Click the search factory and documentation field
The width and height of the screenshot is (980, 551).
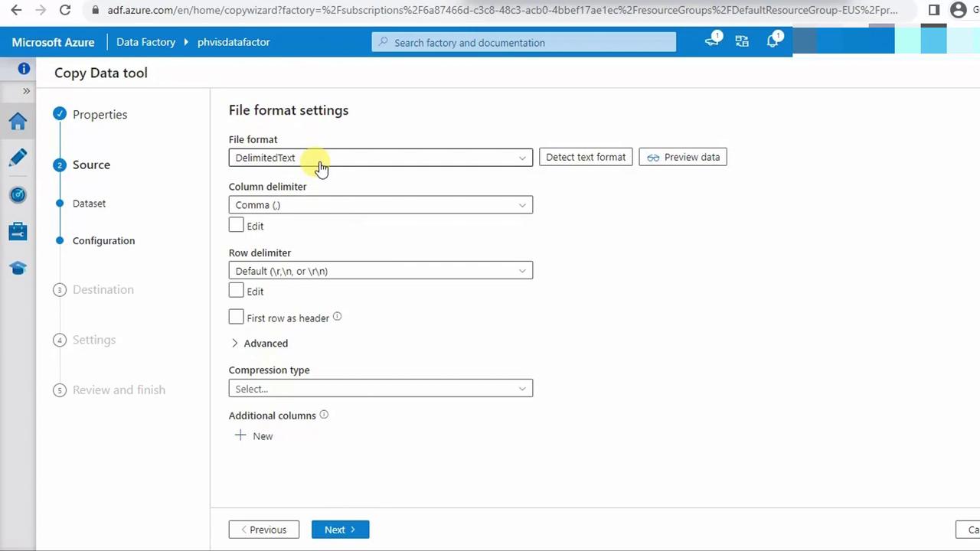tap(524, 43)
